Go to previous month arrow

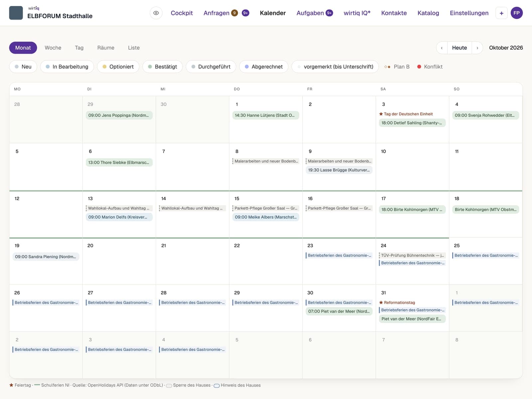(x=442, y=48)
